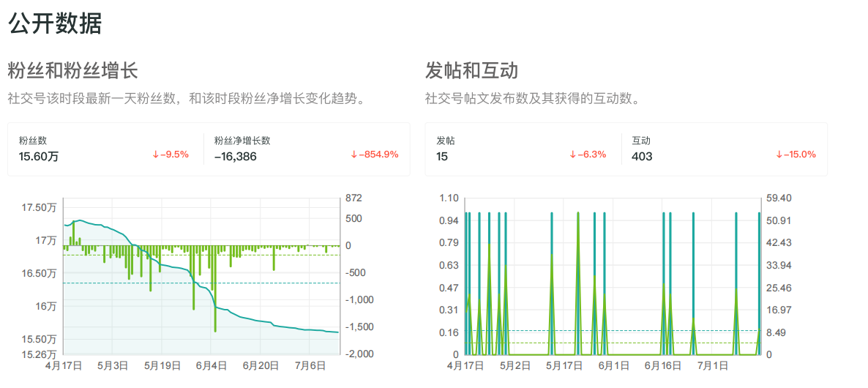Image resolution: width=868 pixels, height=388 pixels.
Task: Click the 发帖 metric label
Action: pos(445,141)
